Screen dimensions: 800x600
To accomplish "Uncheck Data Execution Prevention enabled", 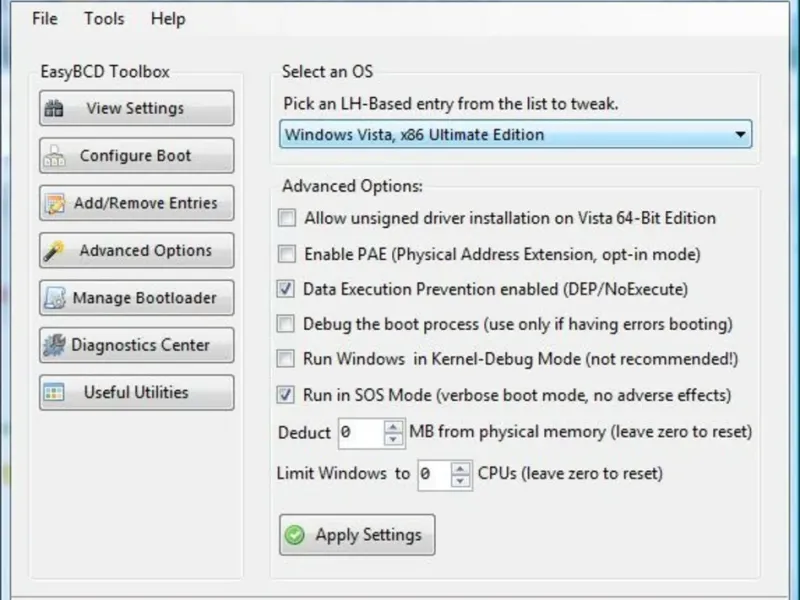I will point(287,289).
